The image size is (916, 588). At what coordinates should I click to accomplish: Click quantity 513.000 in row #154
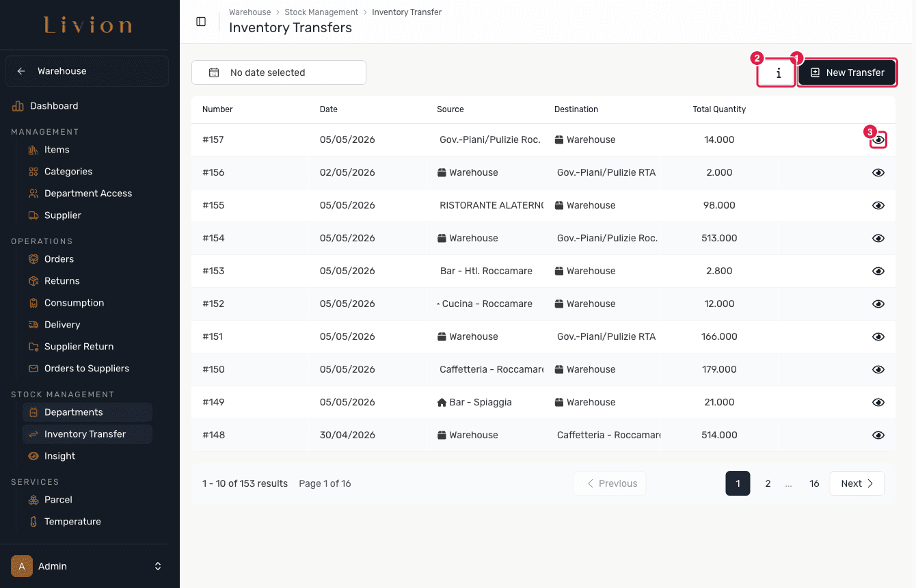click(719, 238)
